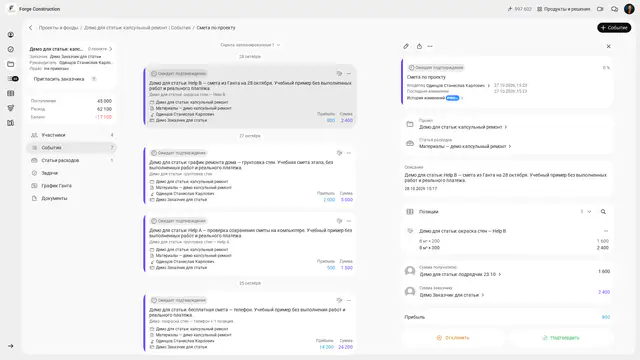The height and width of the screenshot is (360, 640).
Task: Click the Прибыль value 800 in panel
Action: pos(606,317)
